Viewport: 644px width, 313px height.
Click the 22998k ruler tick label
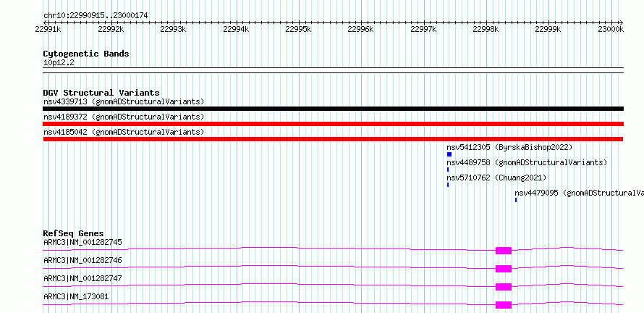click(x=486, y=29)
